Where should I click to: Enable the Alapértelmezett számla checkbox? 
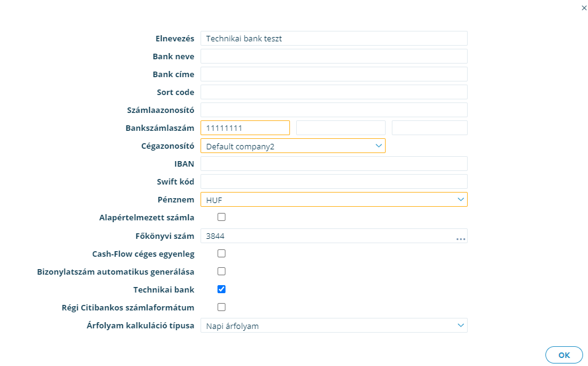[x=222, y=217]
